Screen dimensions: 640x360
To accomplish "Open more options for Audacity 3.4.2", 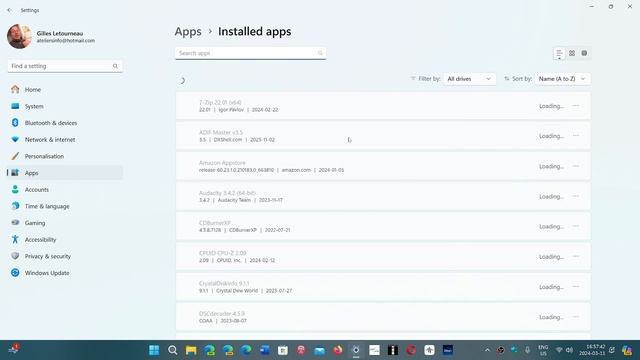I will coord(576,196).
